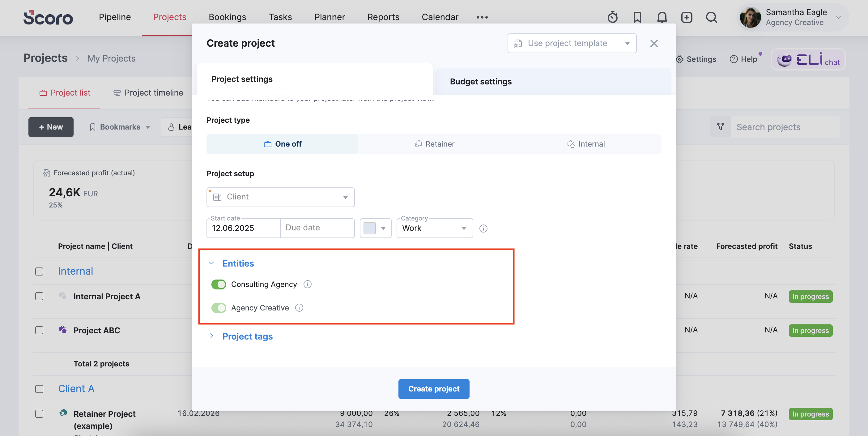Click the Retainer Project example icon
Screen dimensions: 868x436
coord(63,413)
